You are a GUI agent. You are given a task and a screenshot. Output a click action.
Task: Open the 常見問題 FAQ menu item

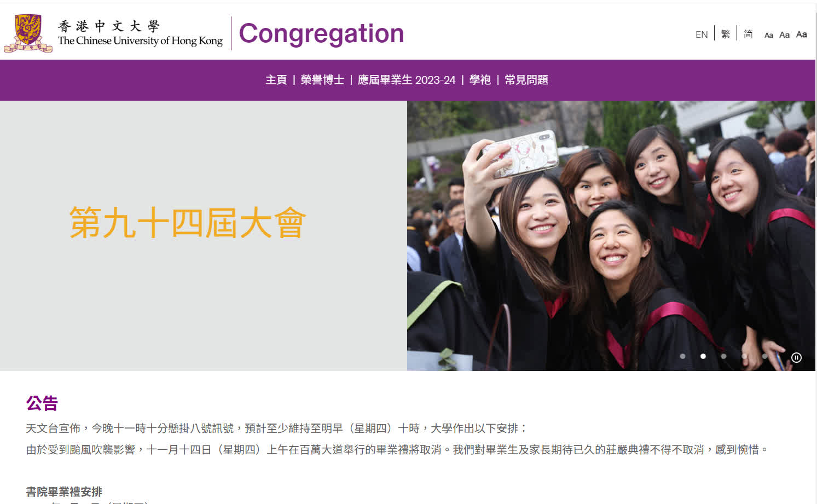(x=526, y=80)
